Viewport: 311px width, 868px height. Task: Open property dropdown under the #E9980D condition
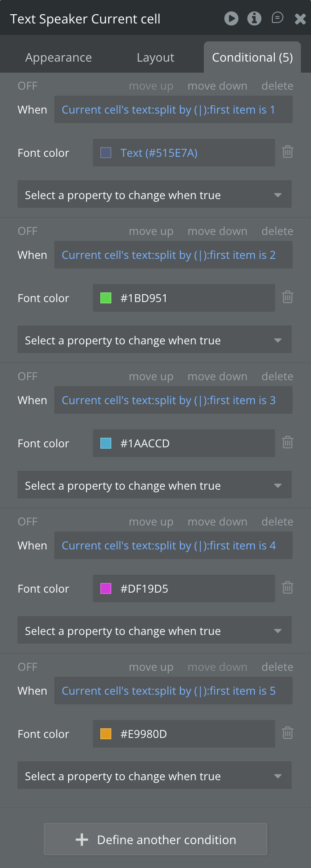point(155,776)
